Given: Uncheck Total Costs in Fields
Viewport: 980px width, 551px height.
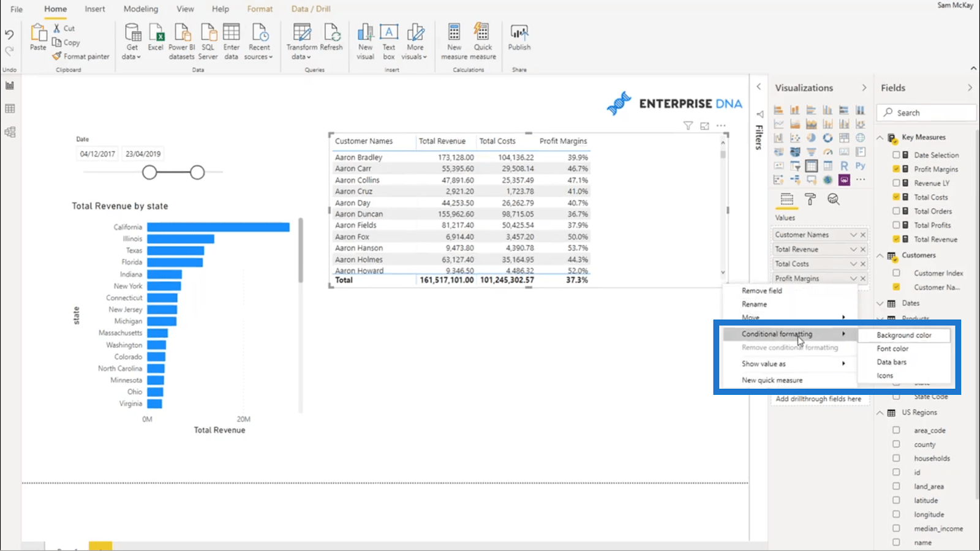Looking at the screenshot, I should click(x=896, y=197).
